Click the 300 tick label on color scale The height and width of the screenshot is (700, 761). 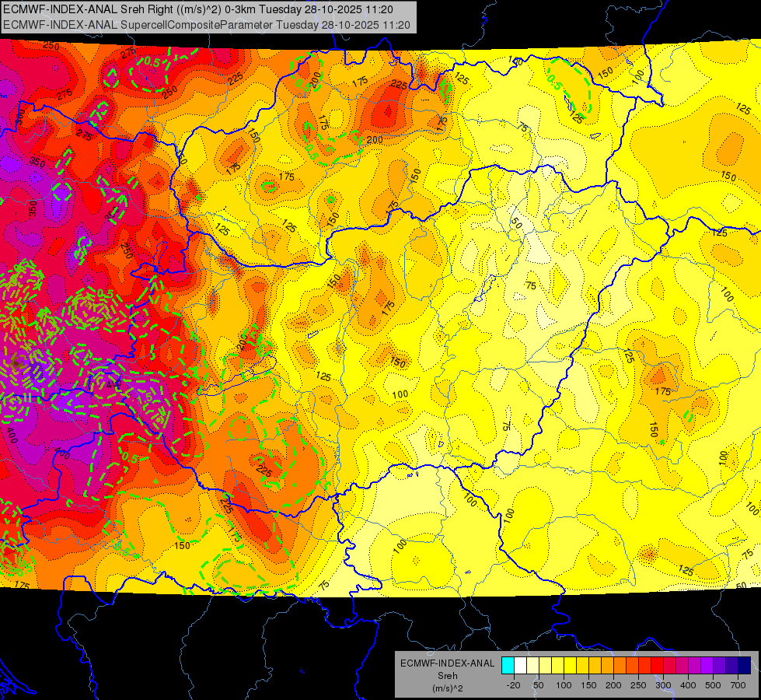click(663, 685)
